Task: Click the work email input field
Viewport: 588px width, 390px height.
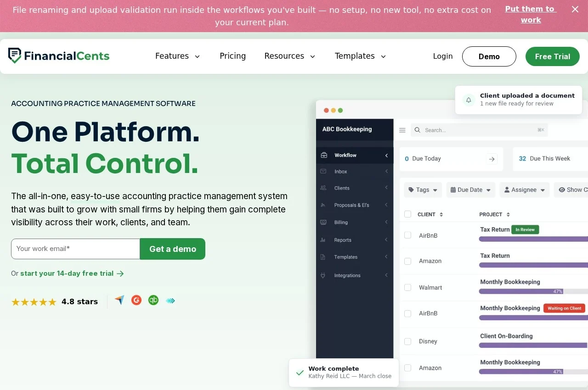Action: [76, 249]
